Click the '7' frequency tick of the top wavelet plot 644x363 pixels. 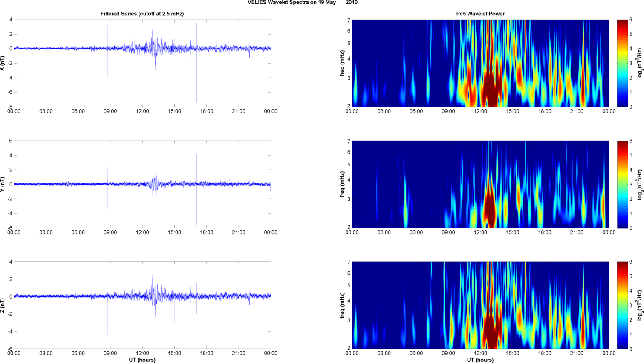349,20
